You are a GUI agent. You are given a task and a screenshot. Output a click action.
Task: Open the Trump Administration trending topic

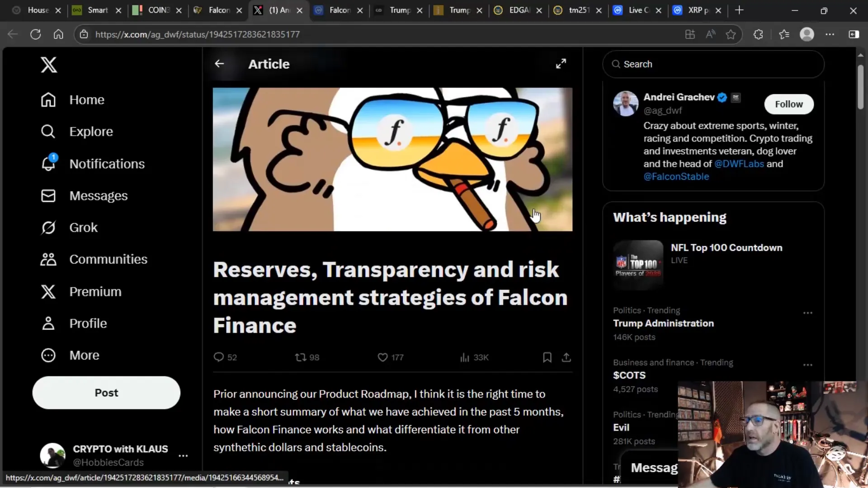[663, 324]
